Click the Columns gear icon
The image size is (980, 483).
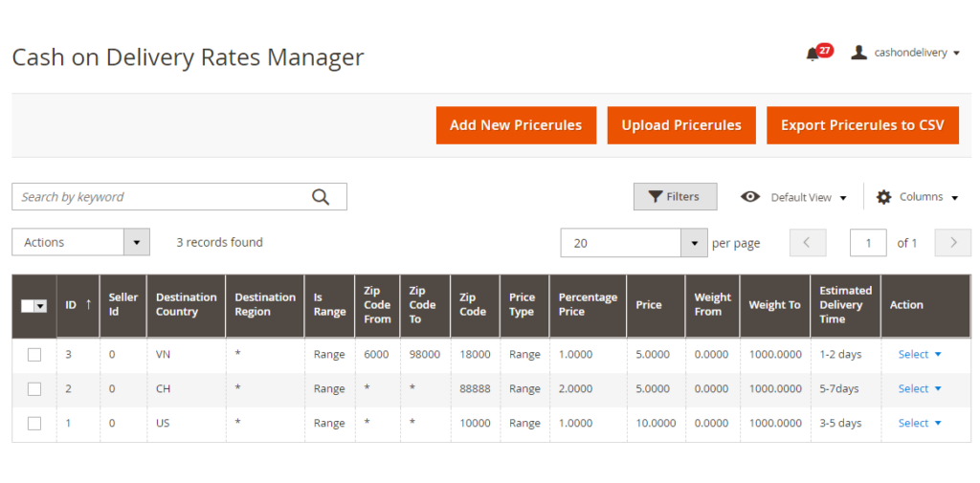883,197
